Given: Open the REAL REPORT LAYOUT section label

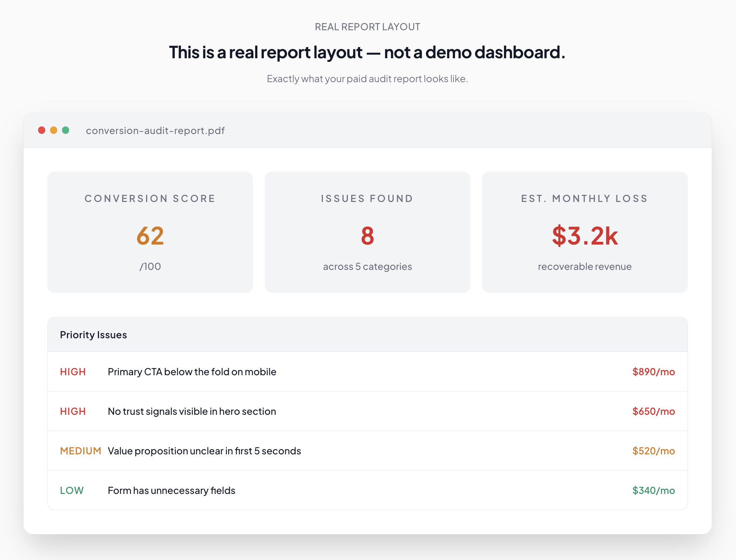Looking at the screenshot, I should (367, 27).
